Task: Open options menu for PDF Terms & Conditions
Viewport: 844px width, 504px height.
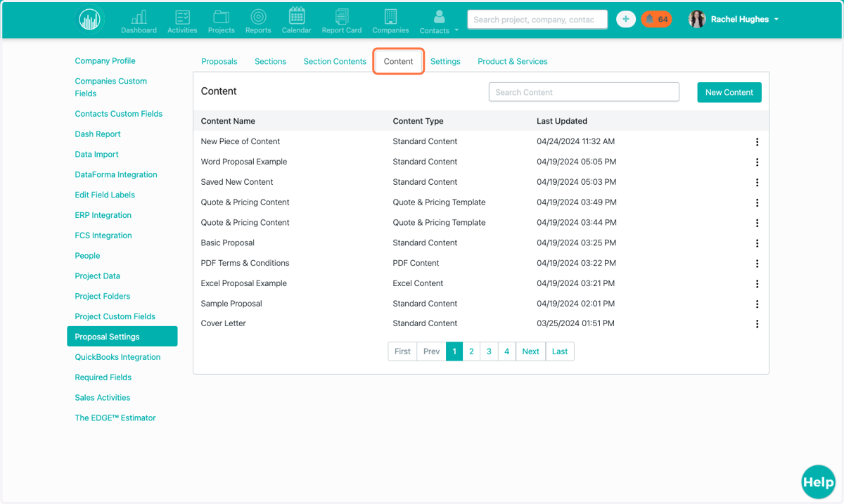Action: 757,264
